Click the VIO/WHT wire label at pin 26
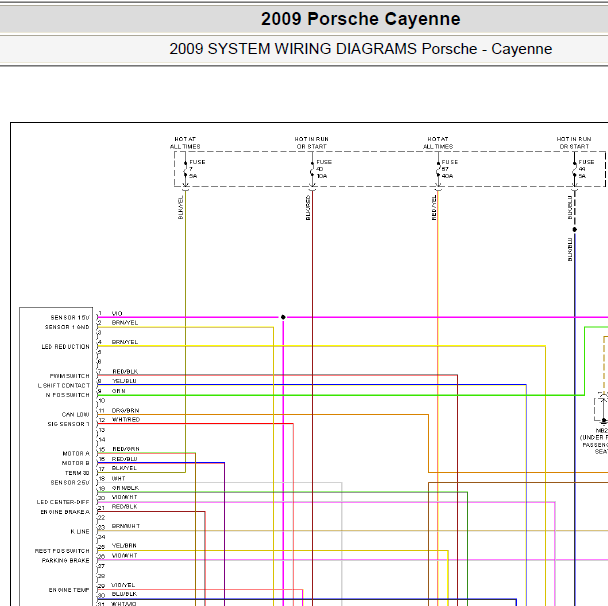Image resolution: width=608 pixels, height=606 pixels. click(x=124, y=556)
